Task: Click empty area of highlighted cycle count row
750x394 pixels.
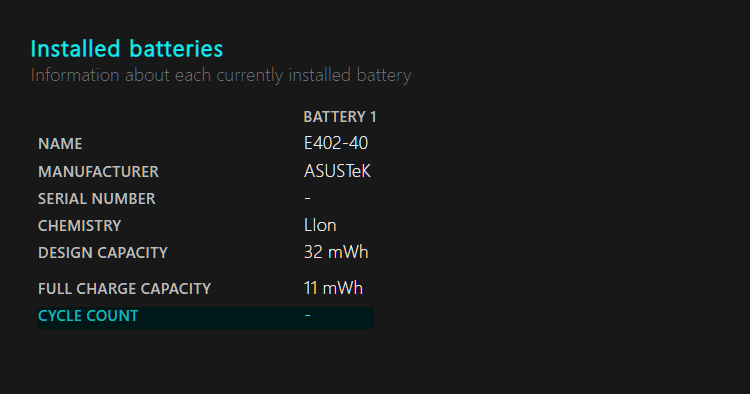Action: [x=220, y=317]
